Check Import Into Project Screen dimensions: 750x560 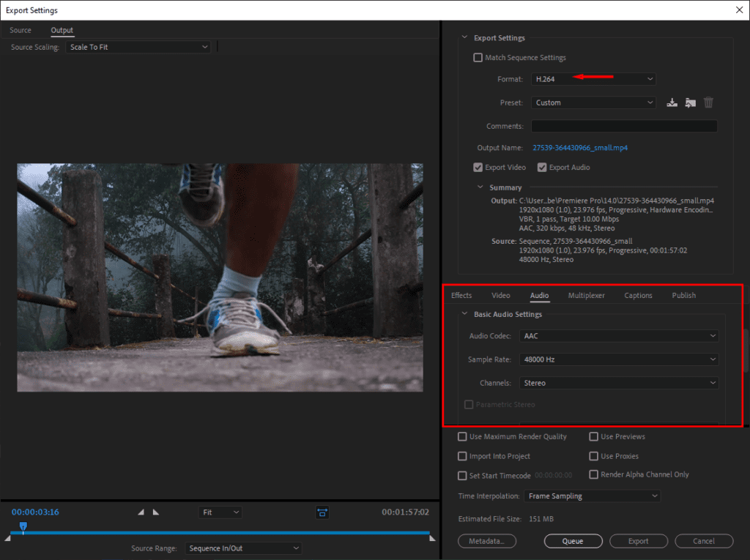462,456
